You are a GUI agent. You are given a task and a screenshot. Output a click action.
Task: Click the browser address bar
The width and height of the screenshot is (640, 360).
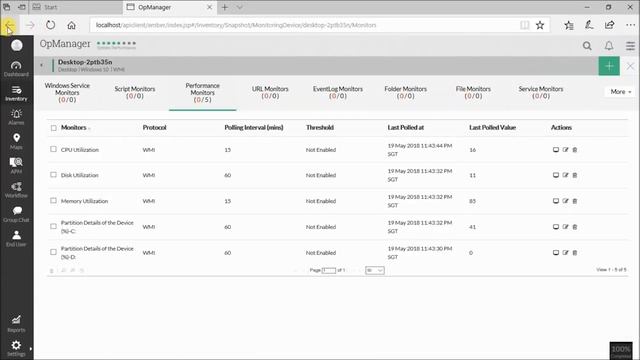304,25
